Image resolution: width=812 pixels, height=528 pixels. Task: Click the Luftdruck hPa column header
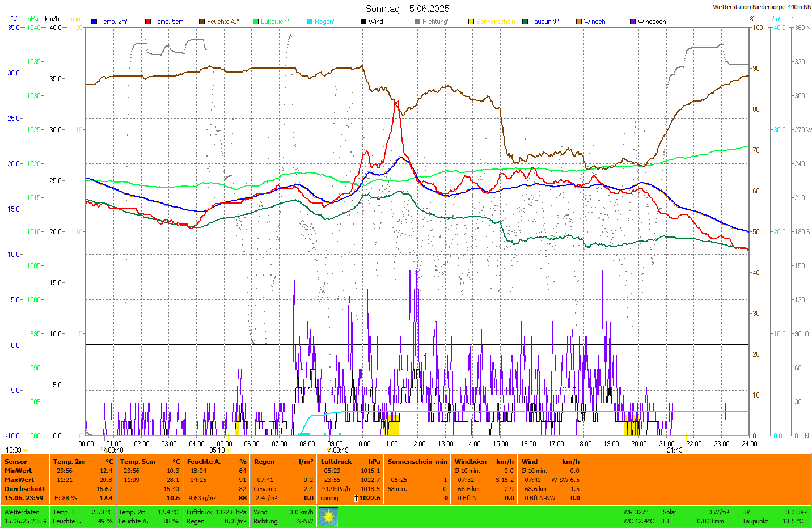350,462
